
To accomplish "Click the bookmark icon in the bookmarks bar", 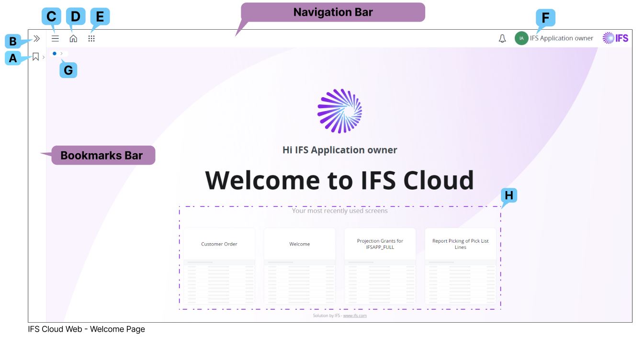I will [35, 56].
